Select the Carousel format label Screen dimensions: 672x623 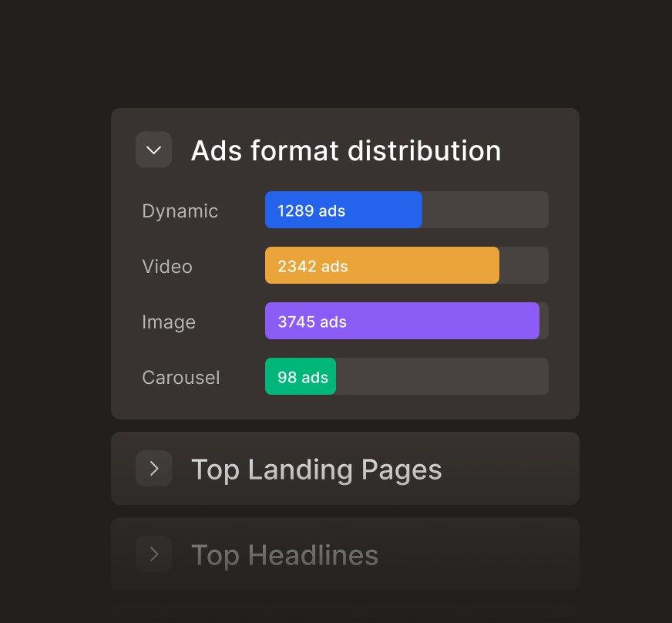180,377
